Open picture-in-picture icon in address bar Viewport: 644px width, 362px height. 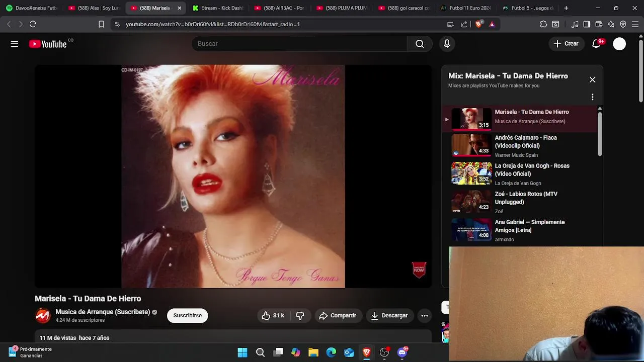[x=450, y=24]
